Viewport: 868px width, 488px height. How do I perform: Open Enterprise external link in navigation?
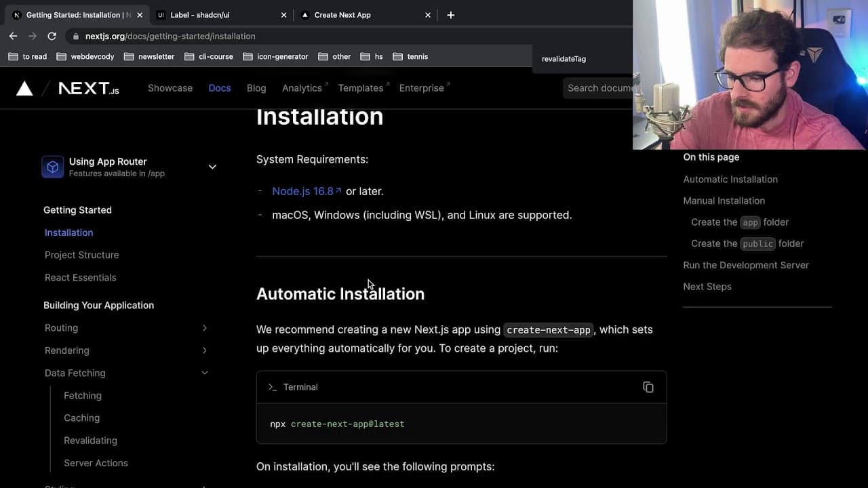pyautogui.click(x=425, y=88)
